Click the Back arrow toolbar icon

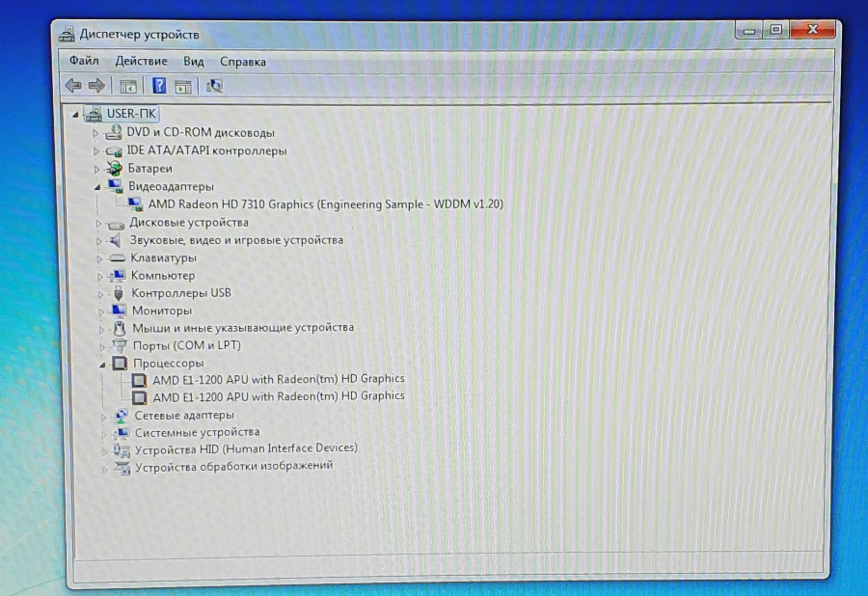[x=73, y=85]
